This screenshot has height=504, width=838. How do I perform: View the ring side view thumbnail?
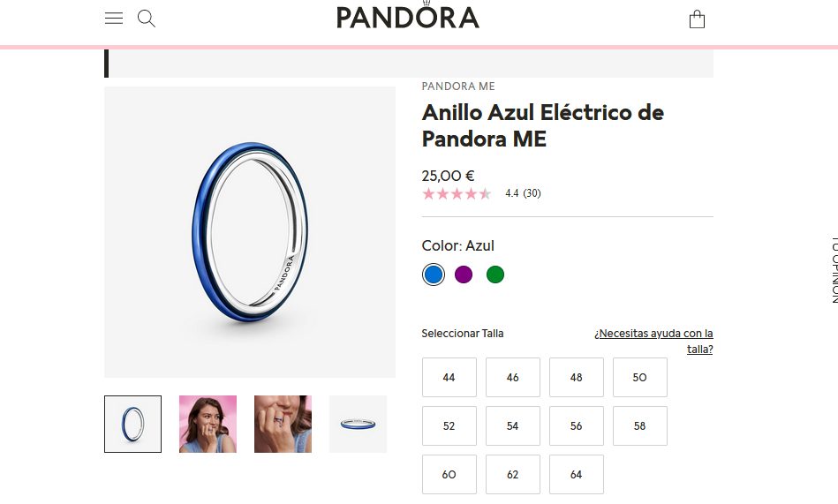tap(359, 424)
